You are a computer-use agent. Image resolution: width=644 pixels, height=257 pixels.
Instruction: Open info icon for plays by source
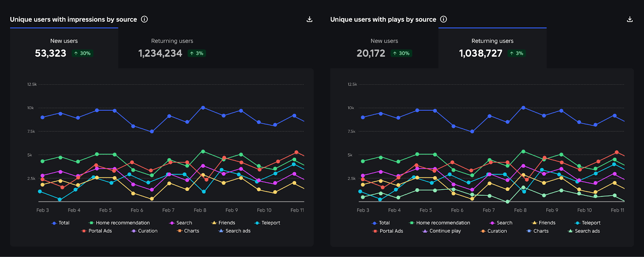tap(444, 19)
